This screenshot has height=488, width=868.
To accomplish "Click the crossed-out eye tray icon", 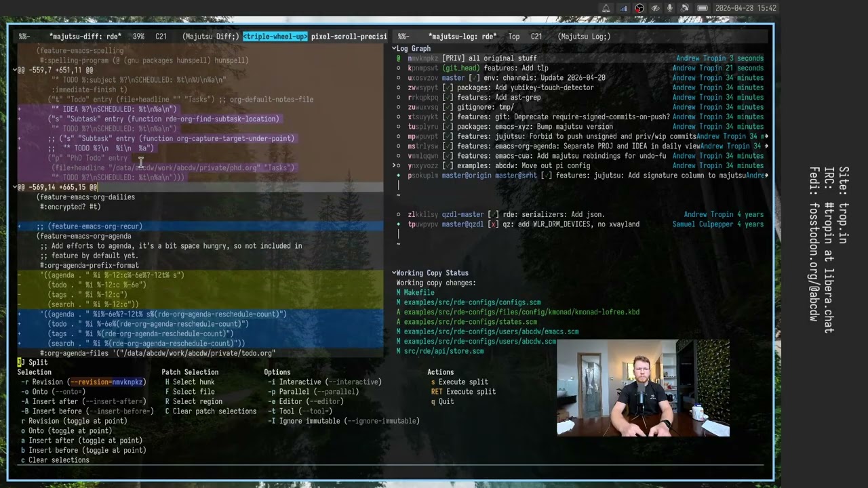I will (655, 8).
